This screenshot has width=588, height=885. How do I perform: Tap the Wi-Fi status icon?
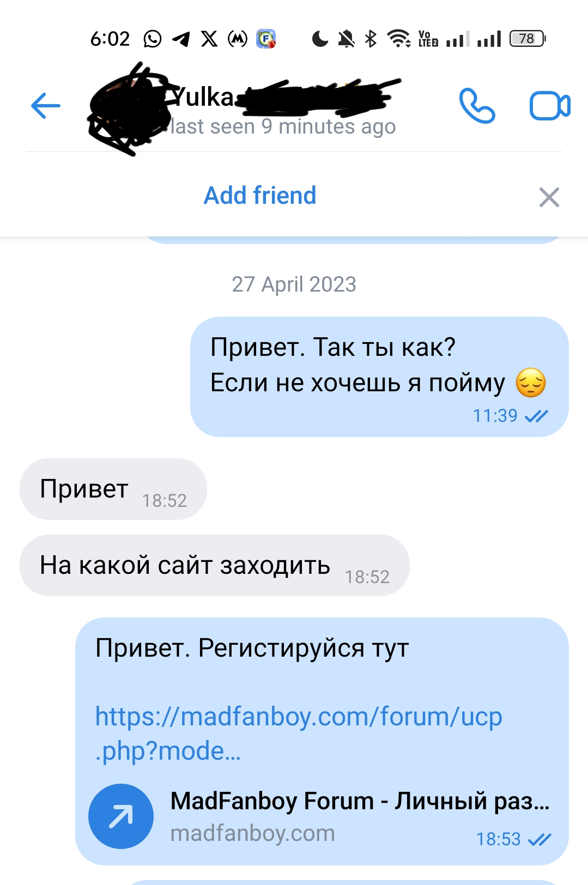coord(399,39)
